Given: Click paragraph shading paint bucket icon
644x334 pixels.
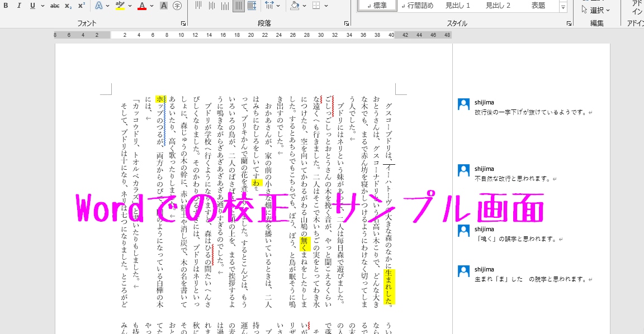Looking at the screenshot, I should pos(295,6).
